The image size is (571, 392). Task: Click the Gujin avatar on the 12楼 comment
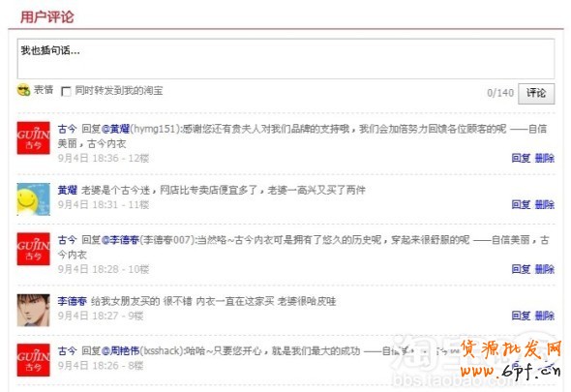[x=34, y=138]
